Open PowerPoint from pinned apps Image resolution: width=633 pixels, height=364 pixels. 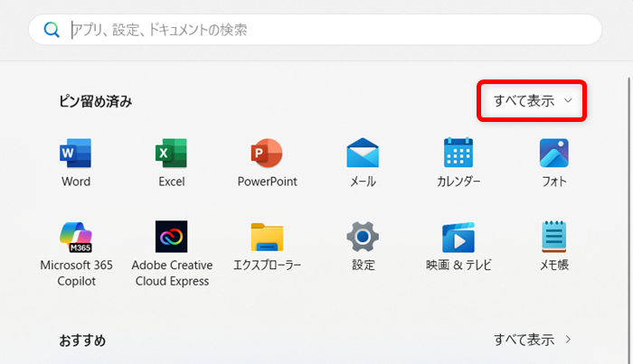(x=267, y=163)
